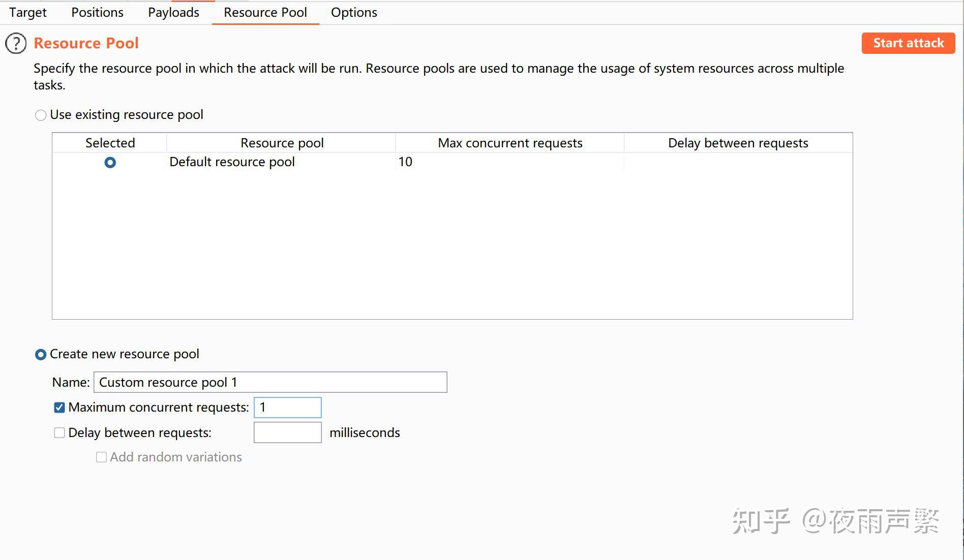Choose Create new resource pool option
This screenshot has width=964, height=560.
41,354
